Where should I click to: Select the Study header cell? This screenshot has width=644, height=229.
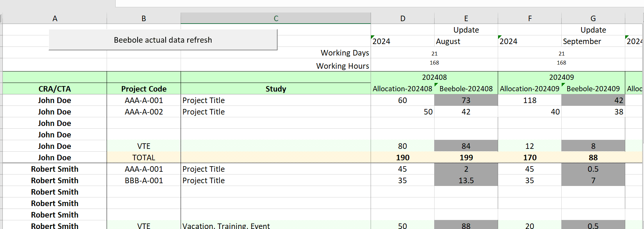click(x=275, y=89)
